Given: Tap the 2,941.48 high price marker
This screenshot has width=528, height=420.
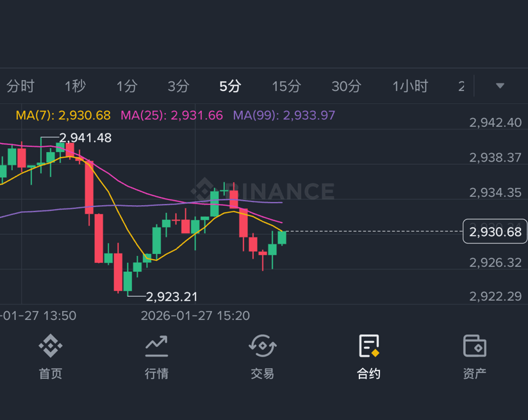Looking at the screenshot, I should [x=85, y=137].
